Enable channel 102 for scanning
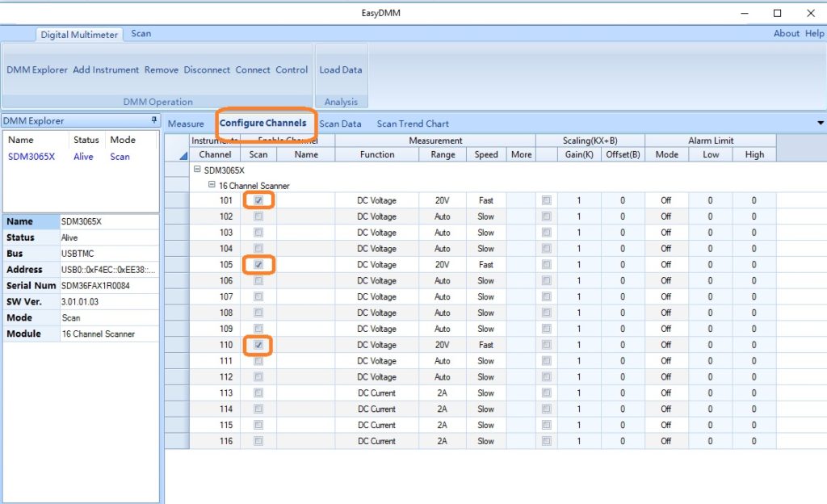The width and height of the screenshot is (827, 504). point(258,216)
